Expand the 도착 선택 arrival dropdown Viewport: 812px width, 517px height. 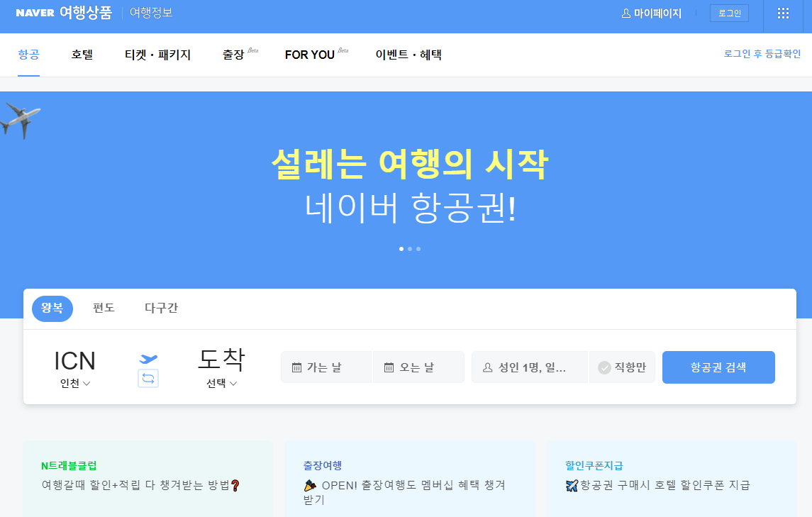[x=222, y=384]
